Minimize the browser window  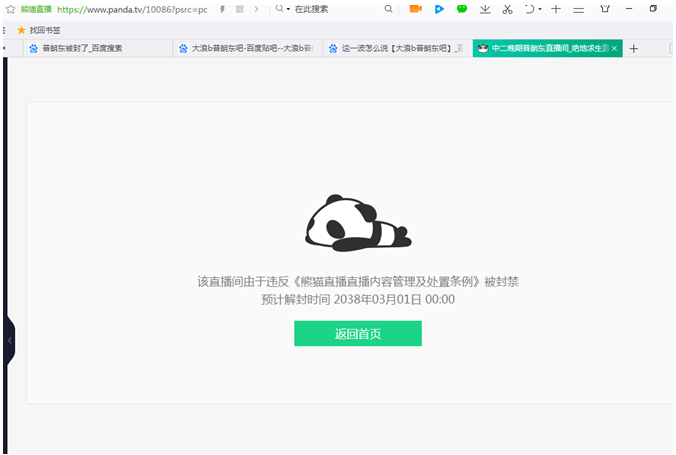[x=629, y=9]
